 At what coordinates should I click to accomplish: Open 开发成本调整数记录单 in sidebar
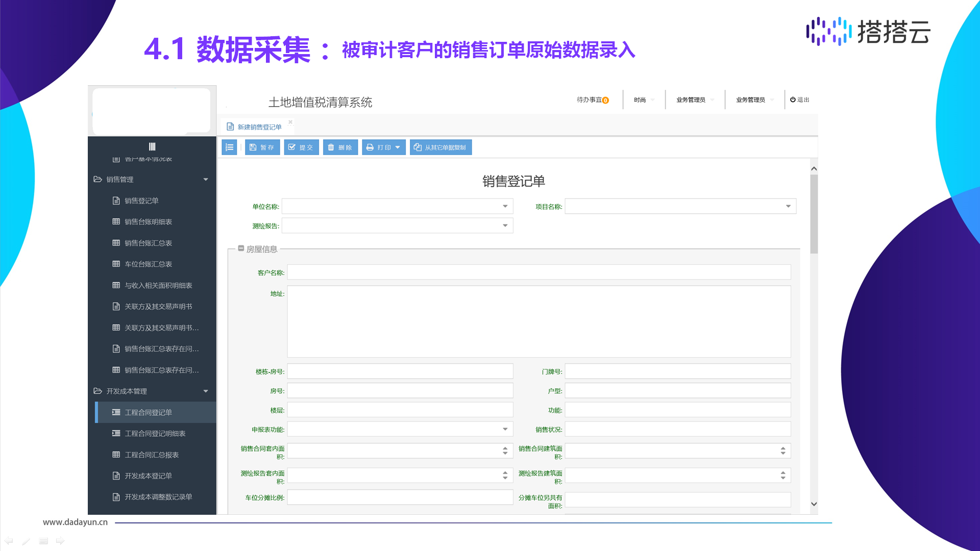coord(152,497)
